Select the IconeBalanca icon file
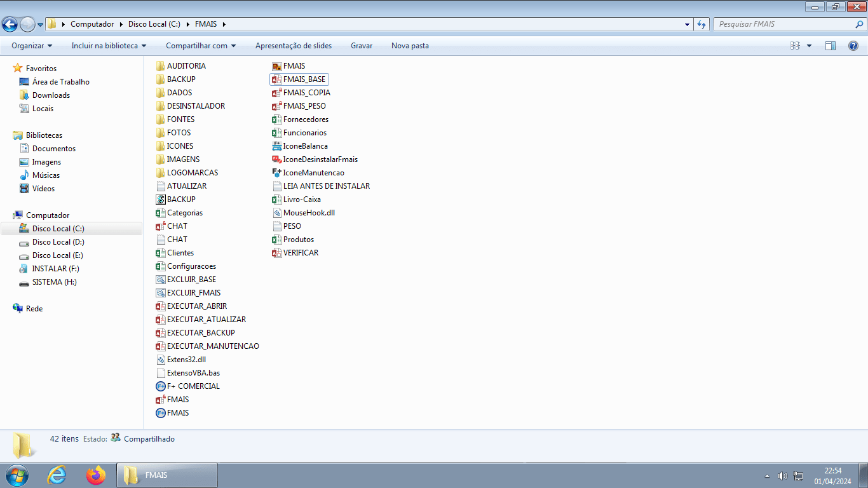Viewport: 868px width, 488px height. 276,146
